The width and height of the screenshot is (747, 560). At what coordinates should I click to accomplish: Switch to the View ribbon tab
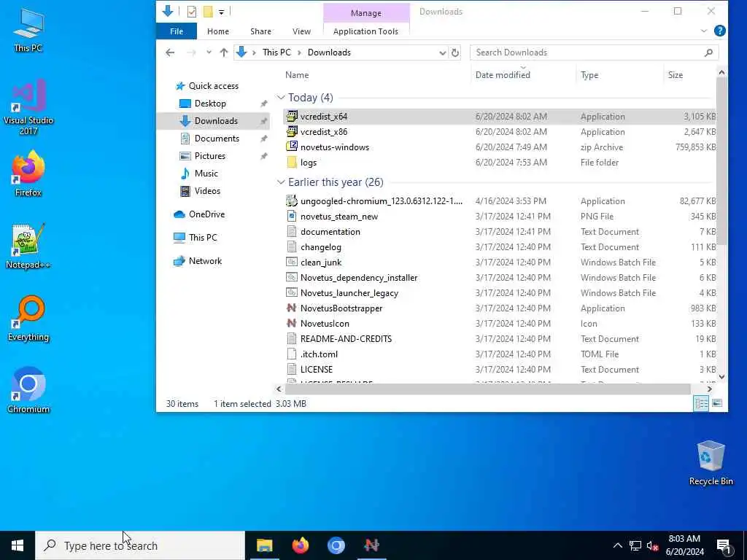(301, 31)
